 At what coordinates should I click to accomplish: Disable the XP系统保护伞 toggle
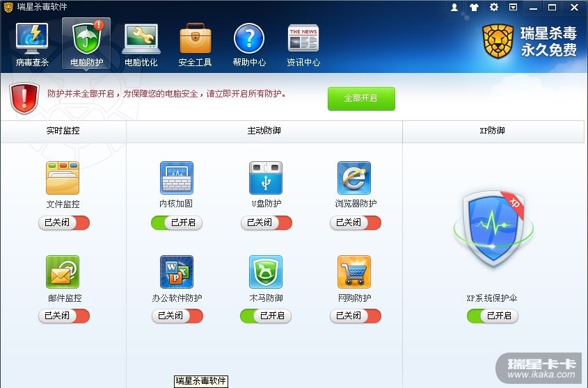click(493, 316)
